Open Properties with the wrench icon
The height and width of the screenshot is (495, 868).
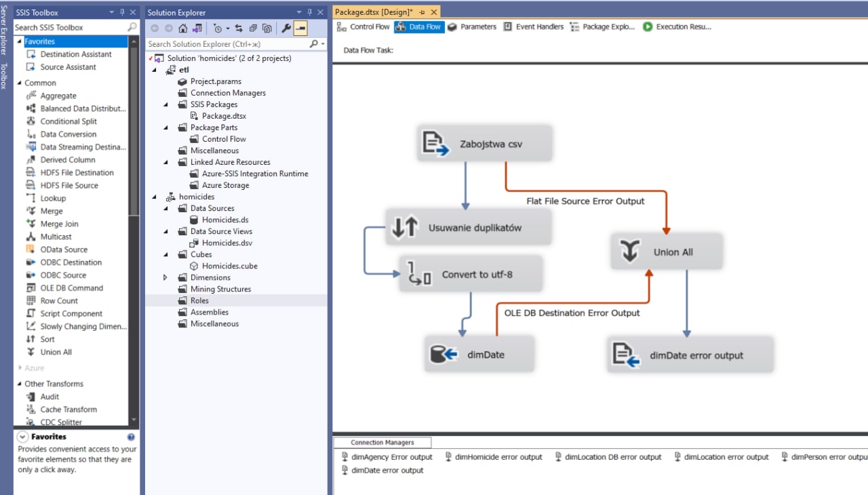click(x=286, y=28)
